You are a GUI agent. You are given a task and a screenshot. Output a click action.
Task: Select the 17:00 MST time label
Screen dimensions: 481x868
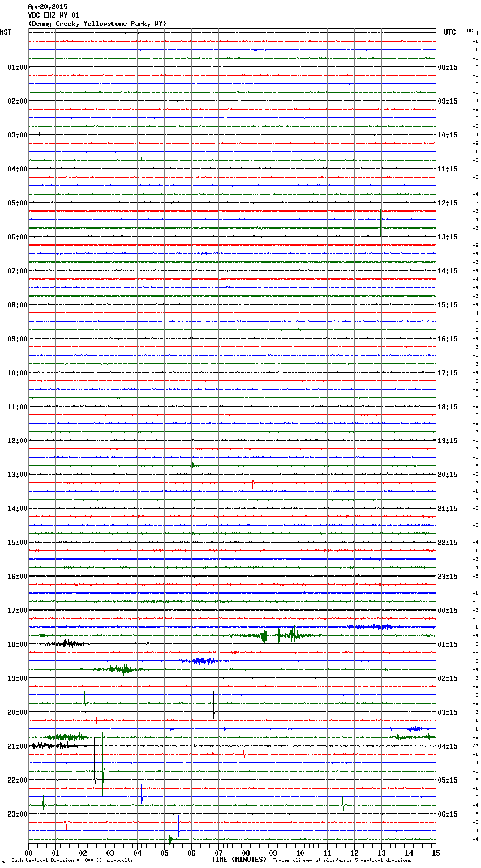pyautogui.click(x=18, y=611)
